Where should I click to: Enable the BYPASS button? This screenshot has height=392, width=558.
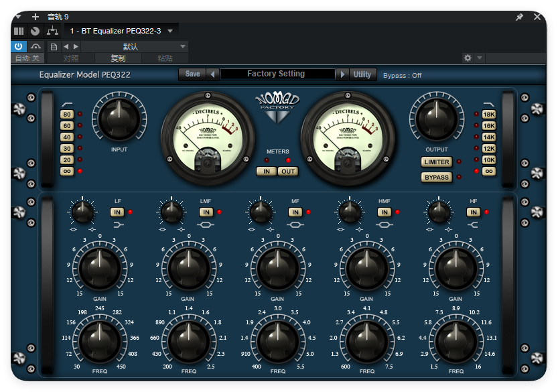437,178
